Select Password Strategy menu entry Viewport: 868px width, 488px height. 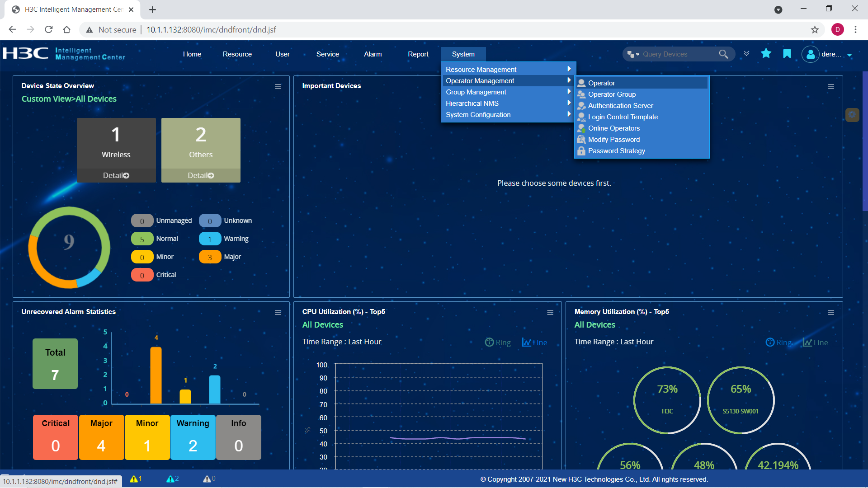642,151
